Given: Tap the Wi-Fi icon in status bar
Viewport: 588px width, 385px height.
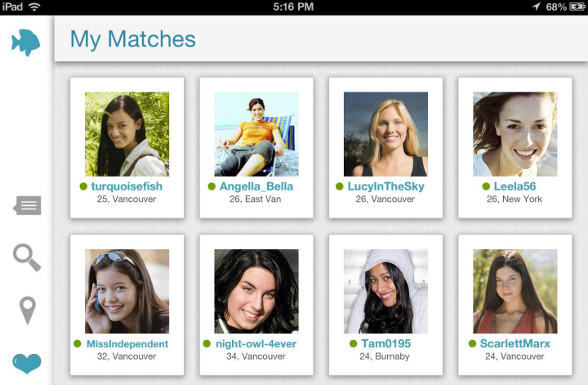Looking at the screenshot, I should [x=34, y=7].
